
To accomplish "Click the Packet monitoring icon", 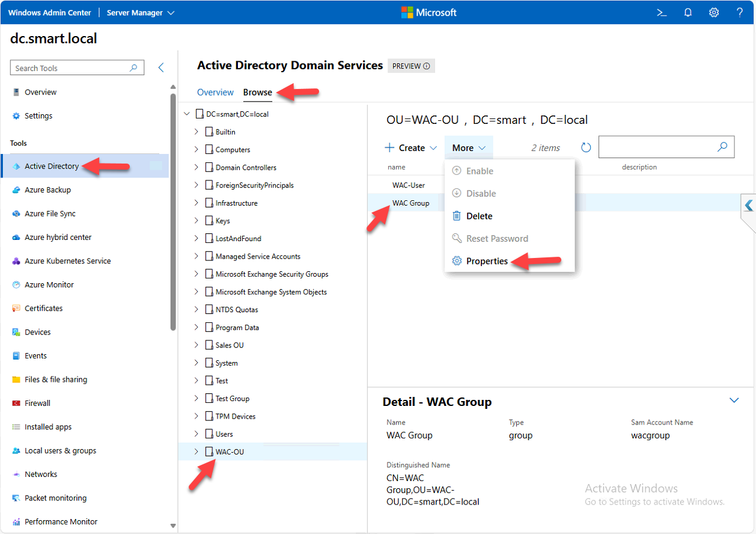I will point(16,498).
